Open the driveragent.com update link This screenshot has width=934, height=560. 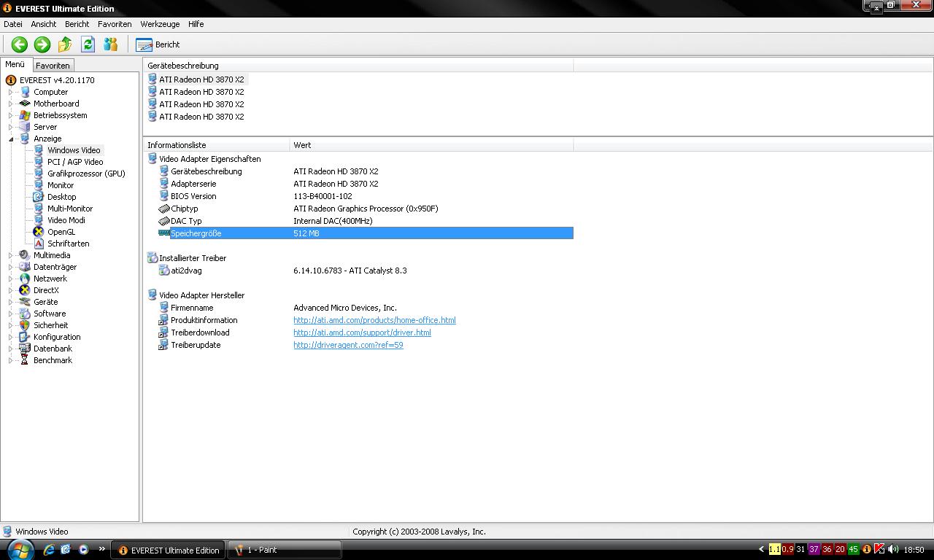click(x=348, y=345)
